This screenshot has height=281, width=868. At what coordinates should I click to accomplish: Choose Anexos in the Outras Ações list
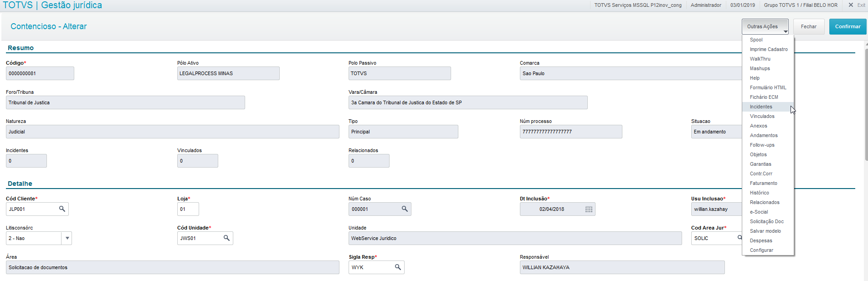758,126
